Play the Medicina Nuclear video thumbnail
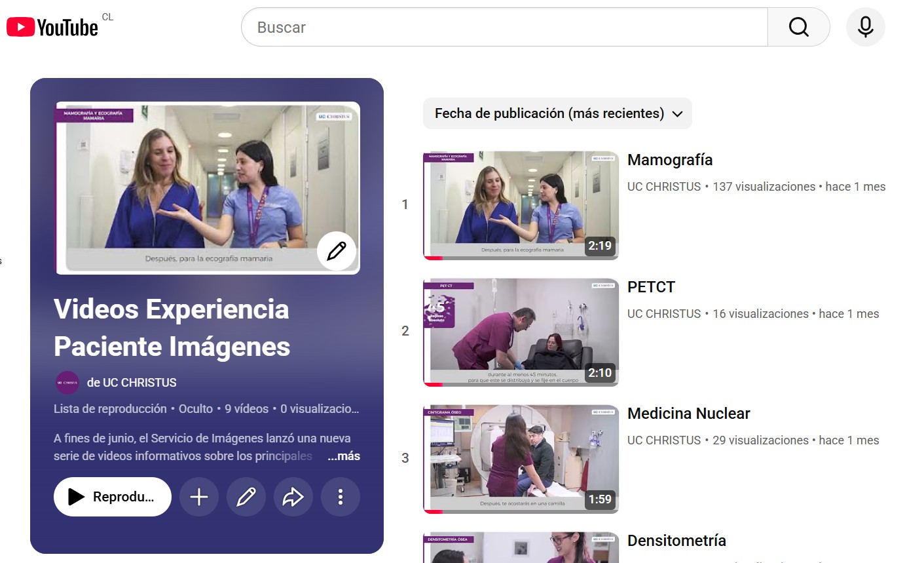 [521, 459]
